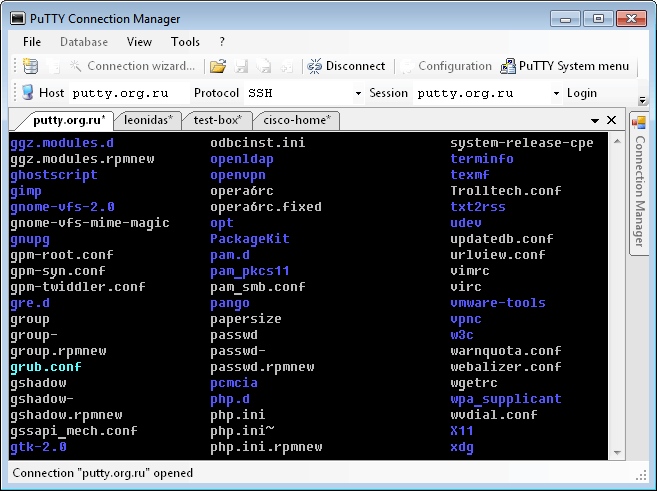This screenshot has height=491, width=657.
Task: Click the Connection wizard toolbar item
Action: click(132, 66)
